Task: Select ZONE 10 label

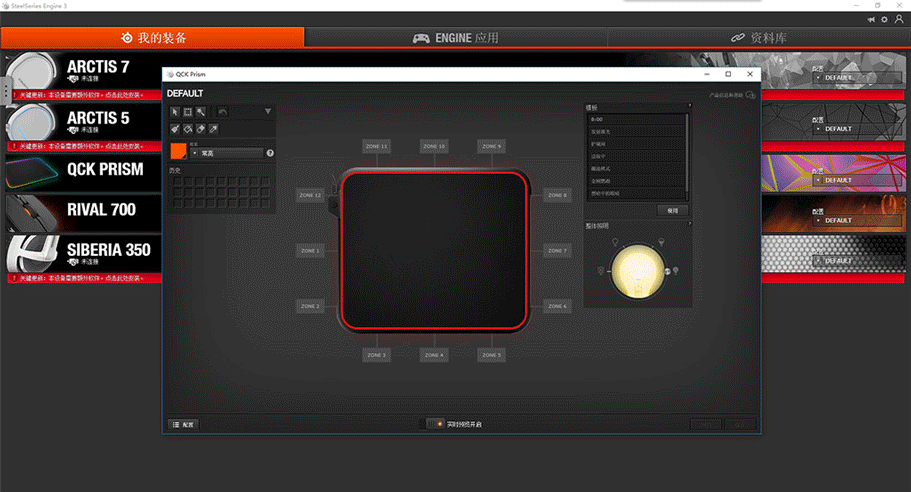Action: (434, 146)
